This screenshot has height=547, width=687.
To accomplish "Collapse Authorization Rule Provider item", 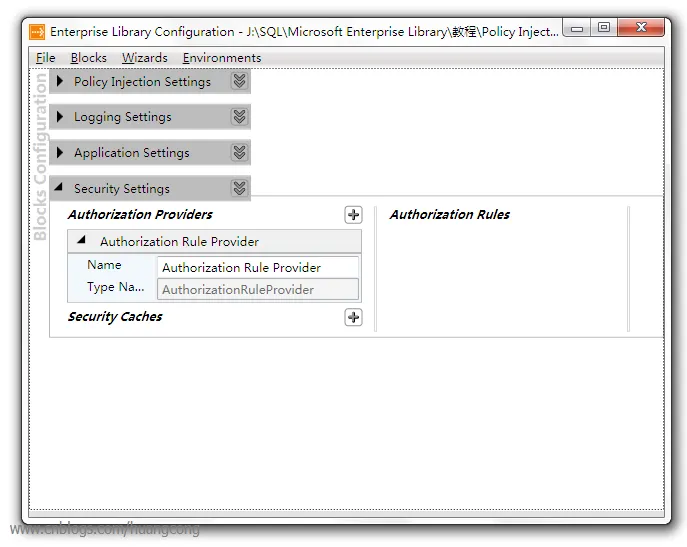I will click(x=81, y=240).
